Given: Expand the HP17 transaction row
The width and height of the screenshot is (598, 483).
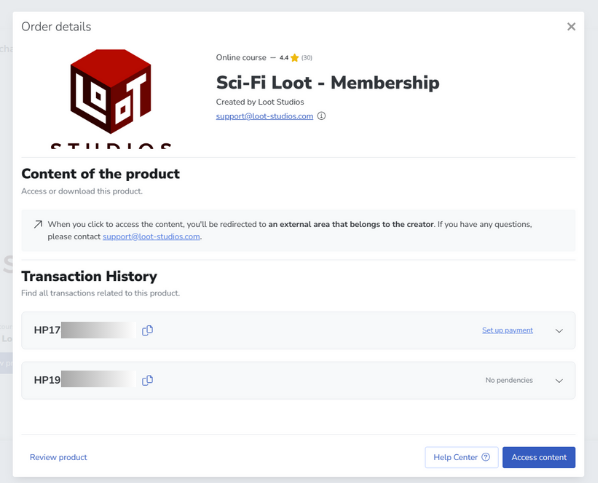Looking at the screenshot, I should pyautogui.click(x=559, y=331).
